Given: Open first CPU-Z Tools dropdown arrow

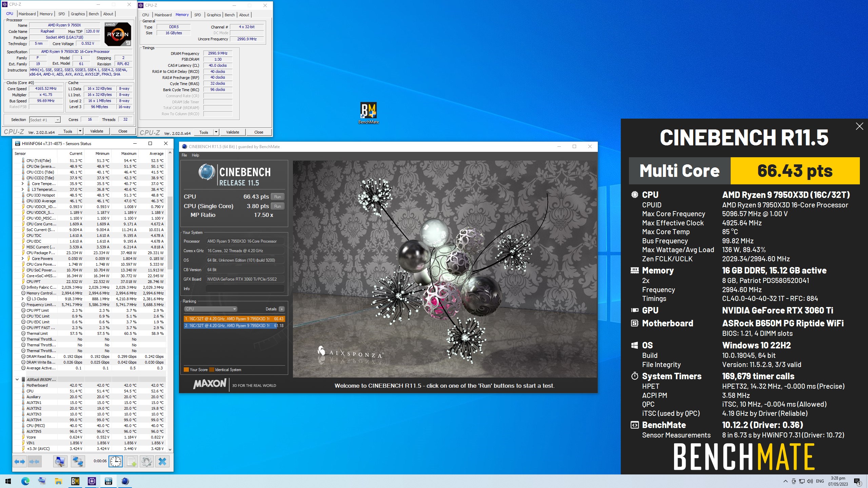Looking at the screenshot, I should tap(80, 131).
